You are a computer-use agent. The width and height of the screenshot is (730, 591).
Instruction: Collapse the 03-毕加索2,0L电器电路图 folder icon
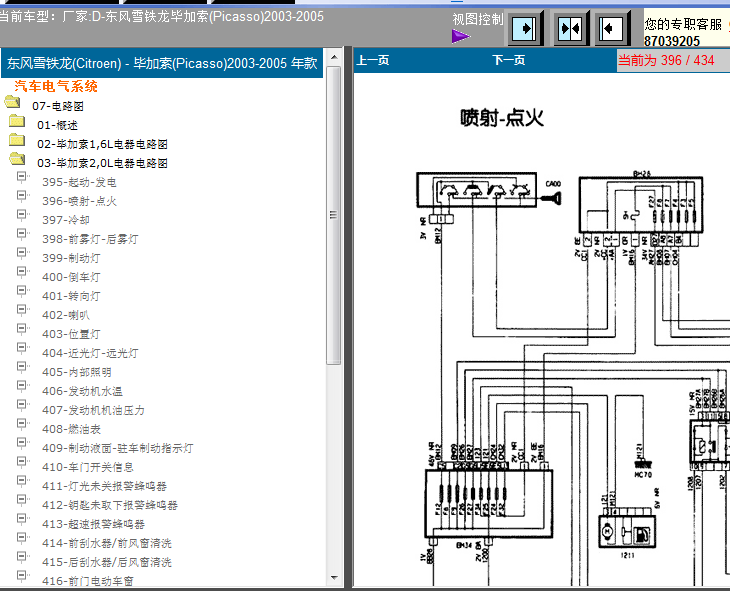click(17, 159)
